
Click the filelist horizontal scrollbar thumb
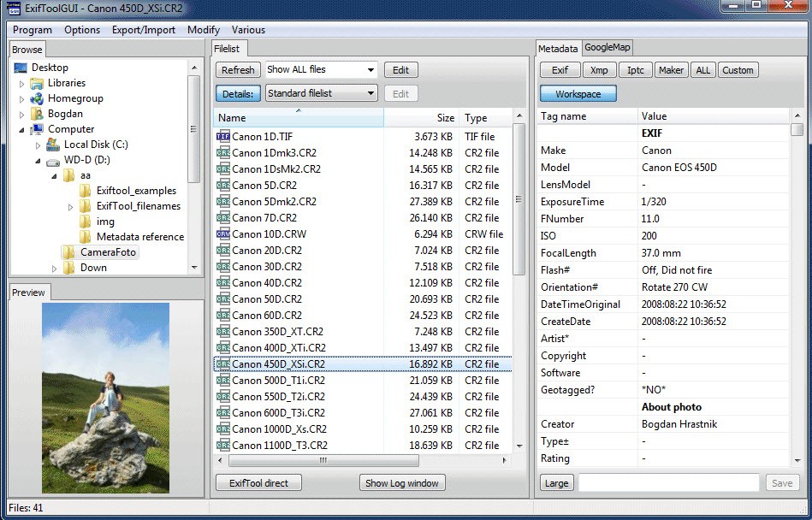tap(323, 460)
